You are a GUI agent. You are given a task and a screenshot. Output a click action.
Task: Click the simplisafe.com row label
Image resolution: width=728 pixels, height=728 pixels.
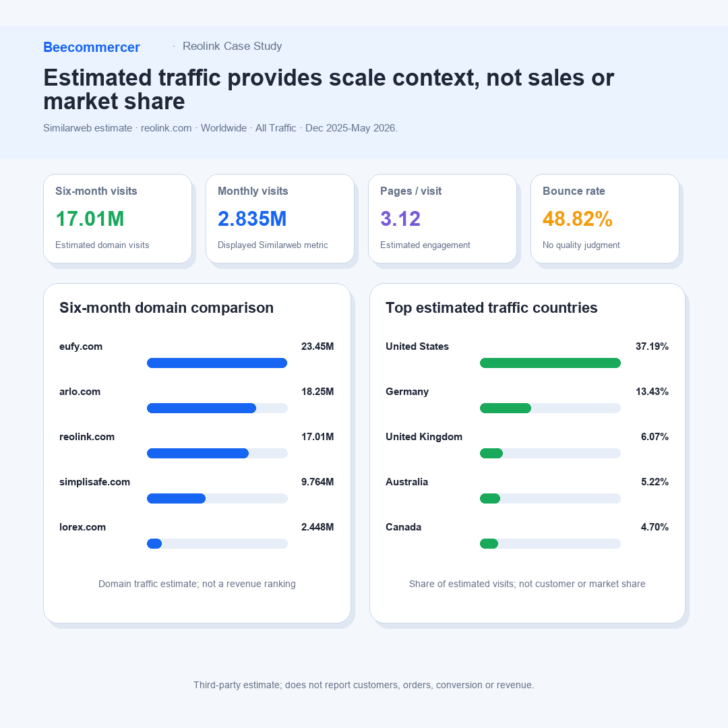tap(95, 482)
